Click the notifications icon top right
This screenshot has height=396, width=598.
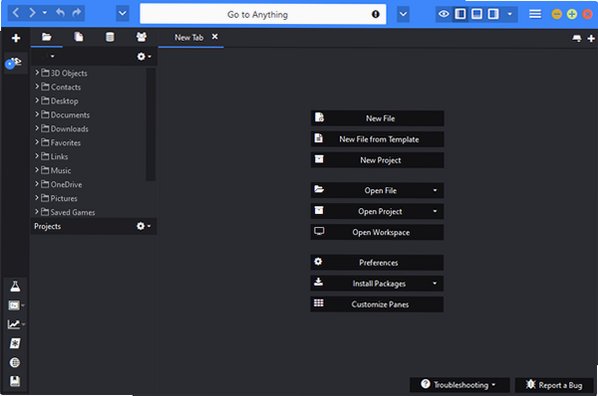(x=577, y=38)
